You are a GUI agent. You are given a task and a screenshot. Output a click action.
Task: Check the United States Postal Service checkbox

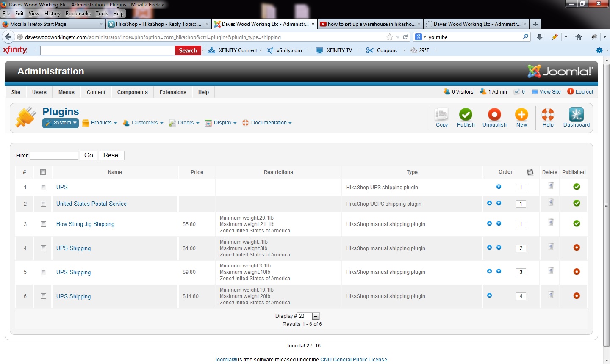(43, 204)
